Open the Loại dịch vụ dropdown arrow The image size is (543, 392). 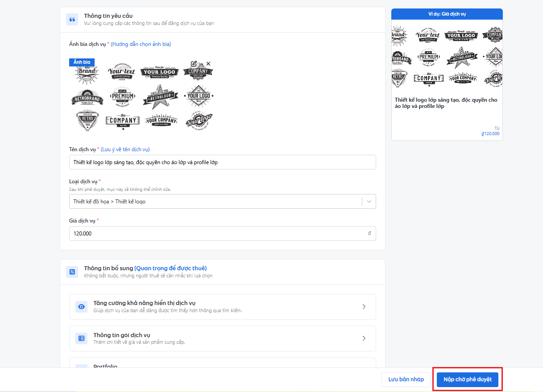(x=369, y=202)
